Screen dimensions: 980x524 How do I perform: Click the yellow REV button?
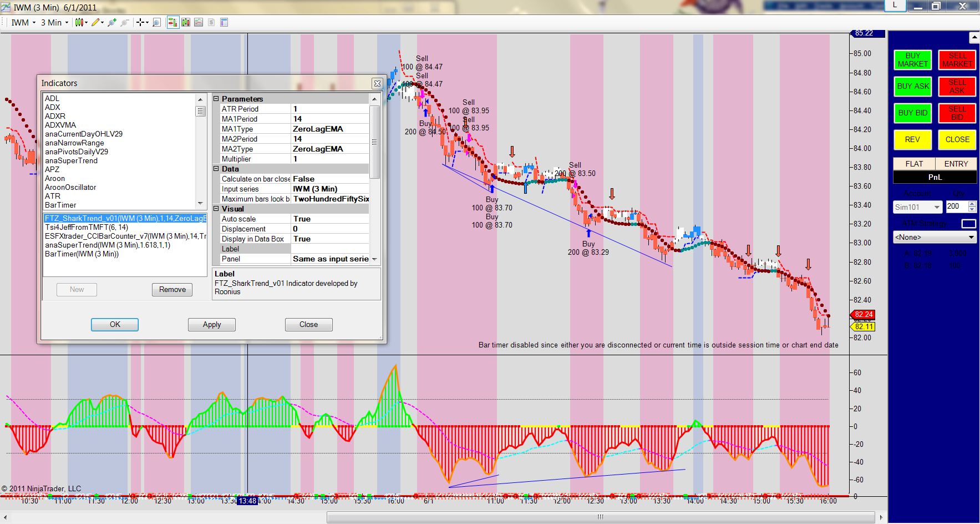[x=912, y=139]
